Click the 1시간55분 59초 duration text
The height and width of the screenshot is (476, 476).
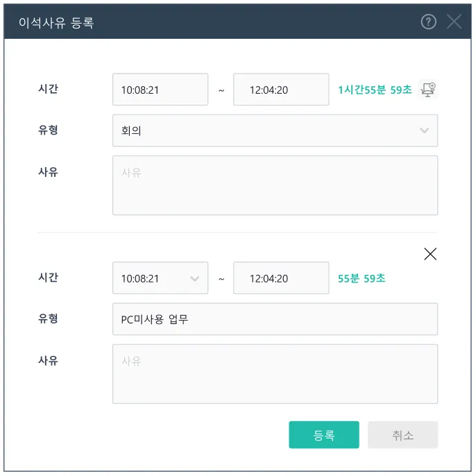(375, 90)
